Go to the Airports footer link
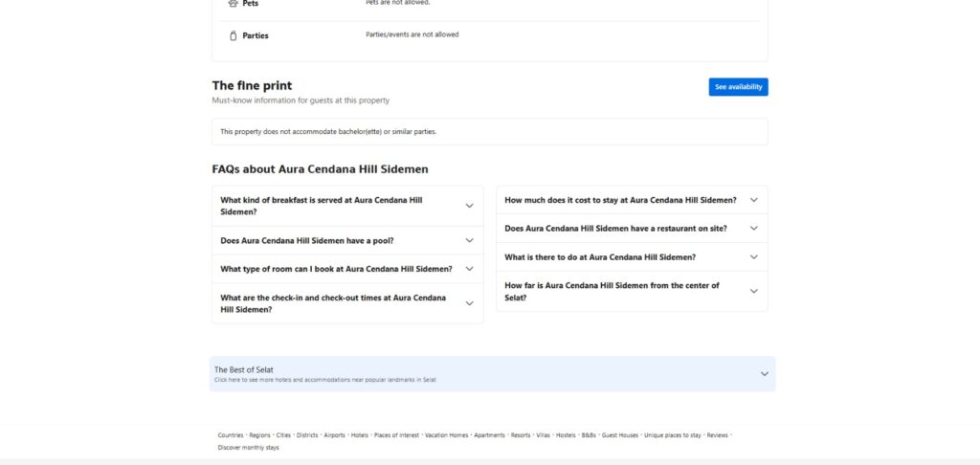The image size is (980, 465). click(334, 435)
